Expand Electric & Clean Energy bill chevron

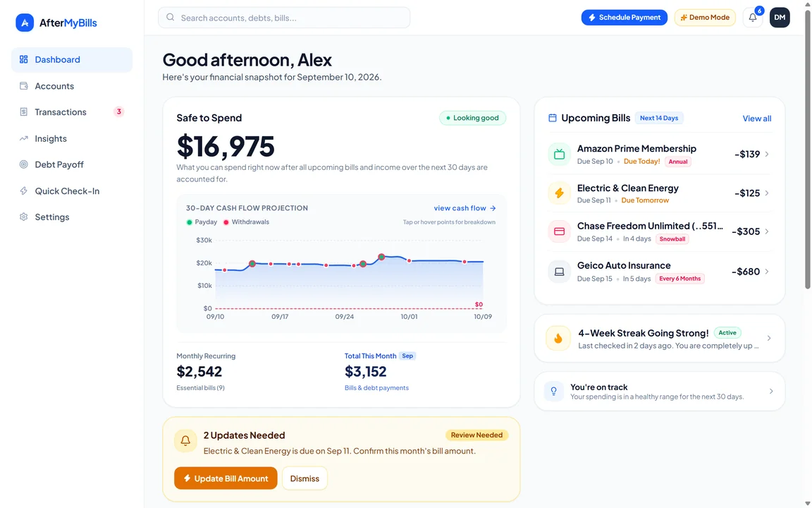[x=767, y=193]
